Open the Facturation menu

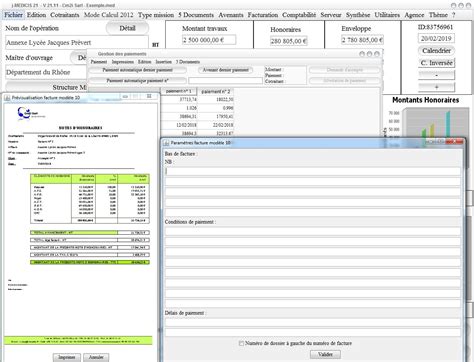tap(263, 15)
